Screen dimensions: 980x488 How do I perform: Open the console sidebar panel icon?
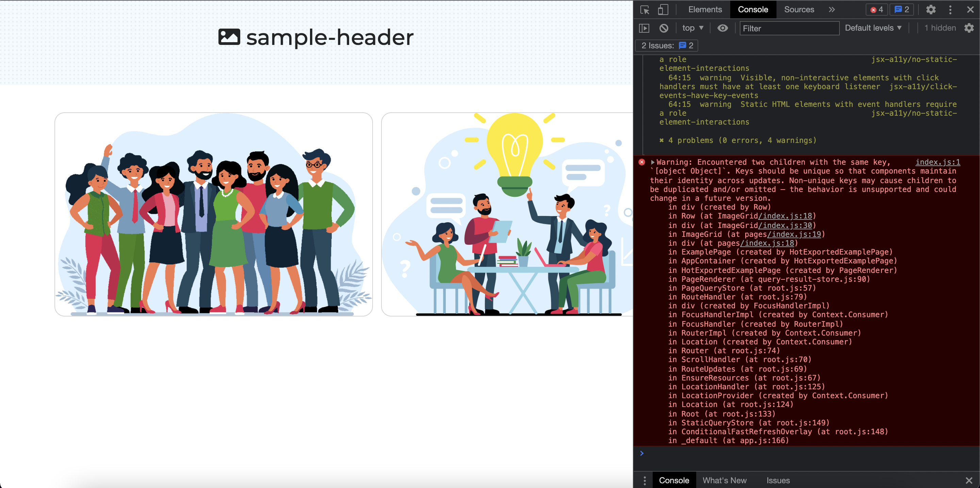644,28
